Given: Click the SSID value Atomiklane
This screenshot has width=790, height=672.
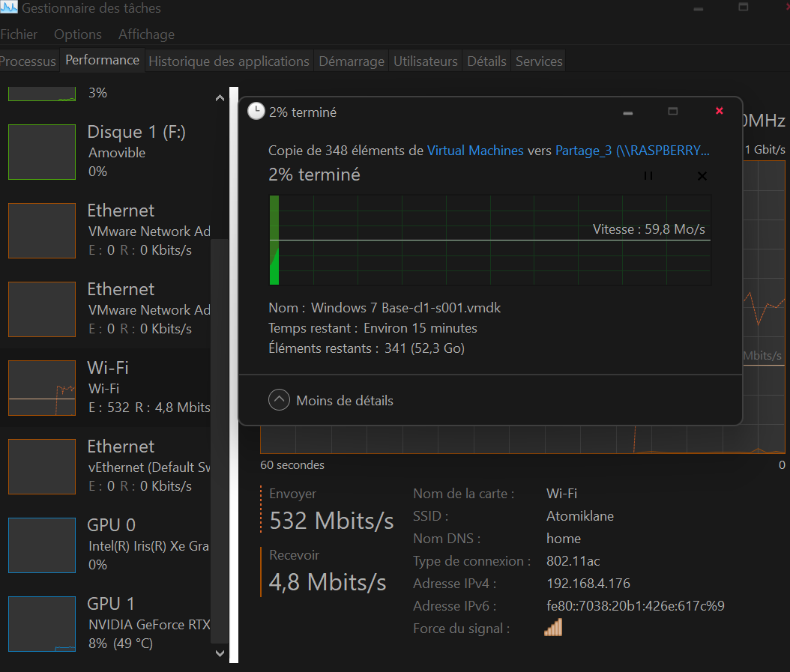Looking at the screenshot, I should click(x=580, y=516).
